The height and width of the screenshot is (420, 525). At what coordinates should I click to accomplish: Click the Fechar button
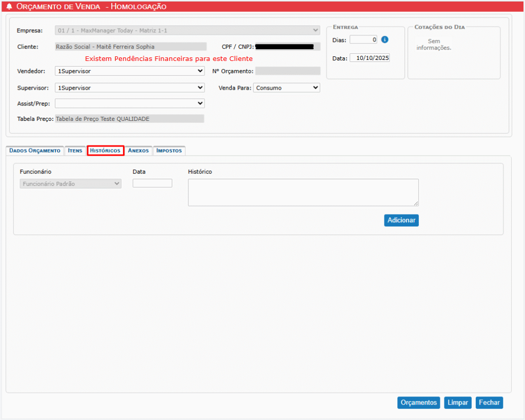click(489, 403)
